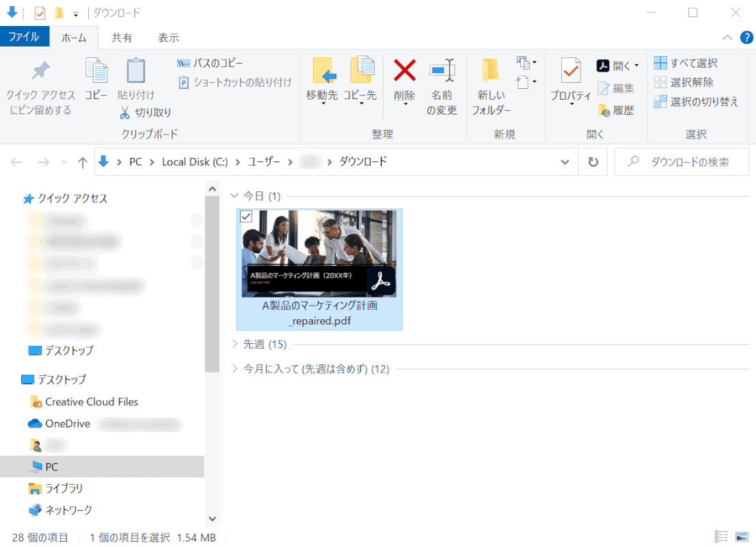Navigate back with the left arrow

(16, 162)
